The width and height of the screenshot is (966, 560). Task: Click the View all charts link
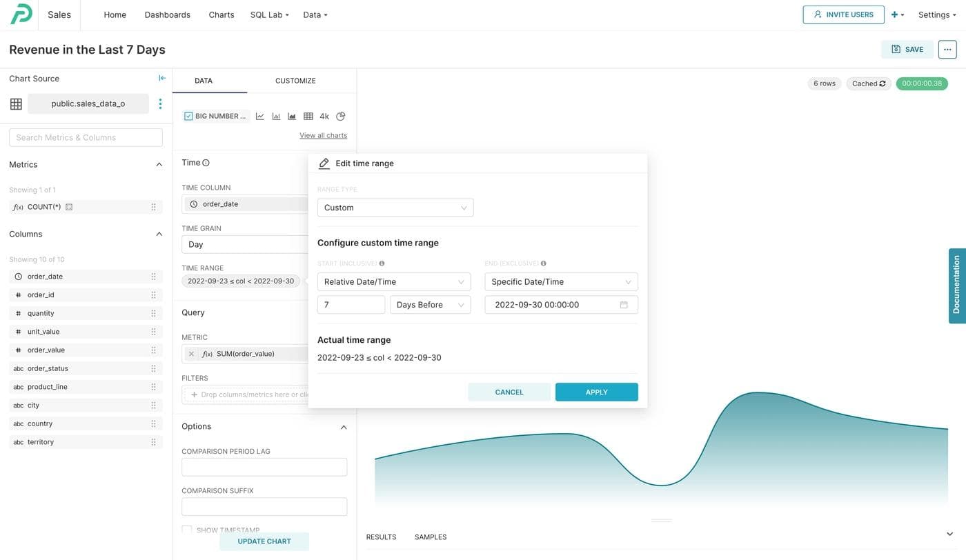click(323, 135)
